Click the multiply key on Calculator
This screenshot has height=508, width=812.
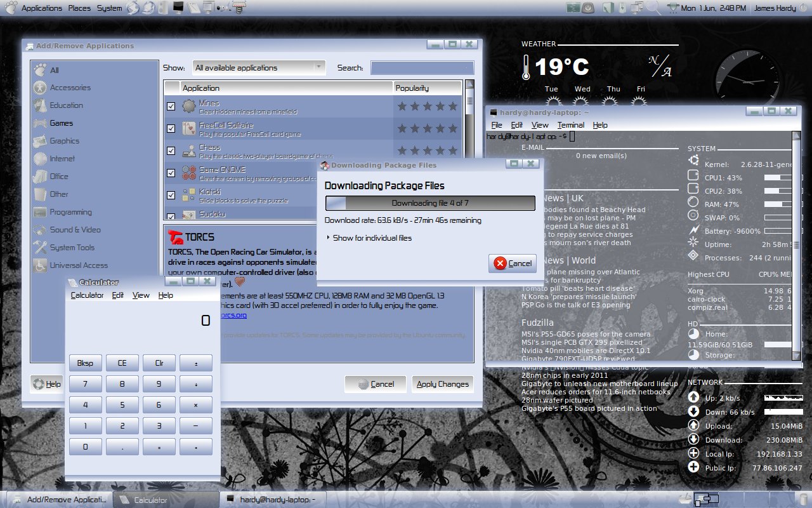[196, 404]
